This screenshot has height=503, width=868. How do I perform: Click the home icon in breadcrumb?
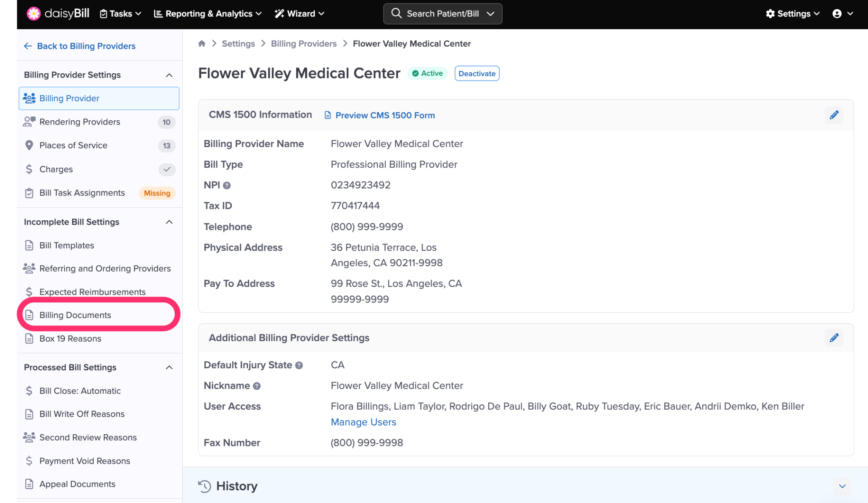202,44
